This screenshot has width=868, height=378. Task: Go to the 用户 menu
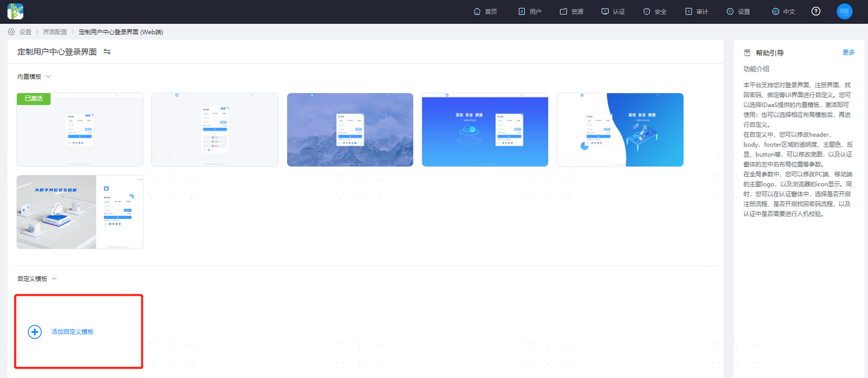click(529, 12)
